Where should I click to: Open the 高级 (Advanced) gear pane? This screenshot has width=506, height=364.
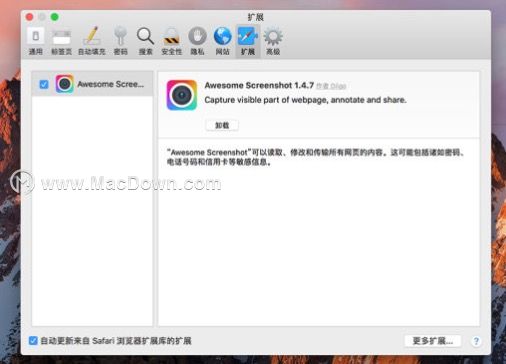click(273, 41)
